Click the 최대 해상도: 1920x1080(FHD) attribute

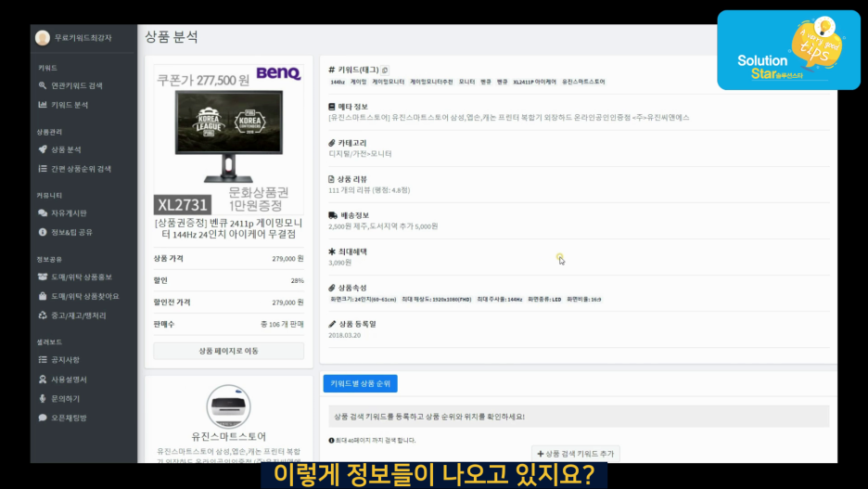(x=436, y=300)
